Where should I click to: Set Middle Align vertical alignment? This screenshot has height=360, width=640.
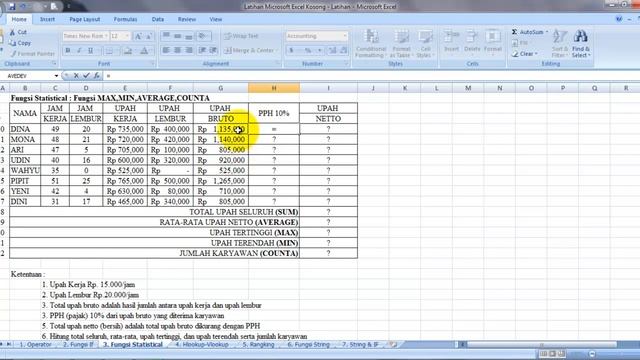coord(178,36)
